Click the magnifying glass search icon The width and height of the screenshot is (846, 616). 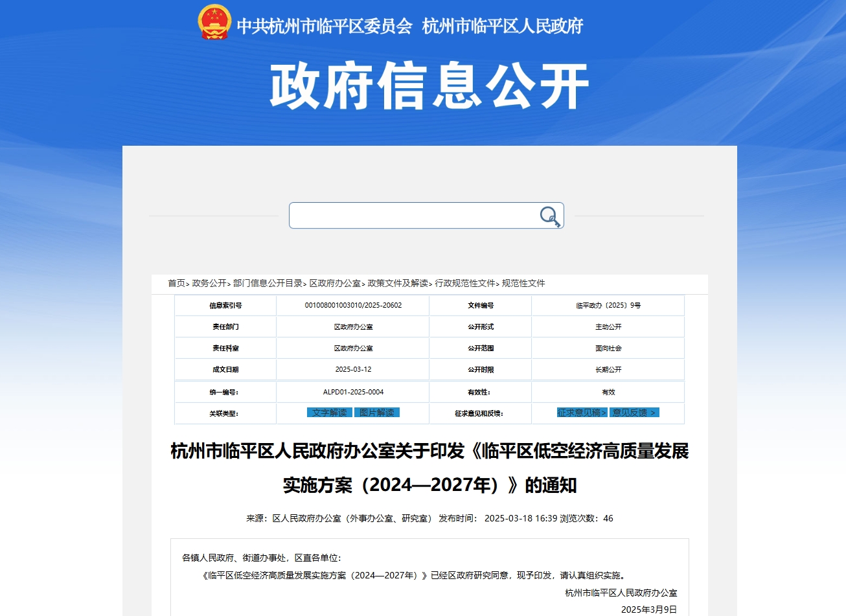tap(550, 216)
